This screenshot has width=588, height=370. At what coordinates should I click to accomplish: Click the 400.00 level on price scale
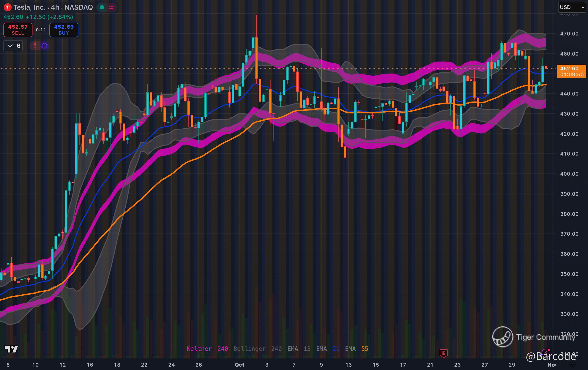[569, 174]
